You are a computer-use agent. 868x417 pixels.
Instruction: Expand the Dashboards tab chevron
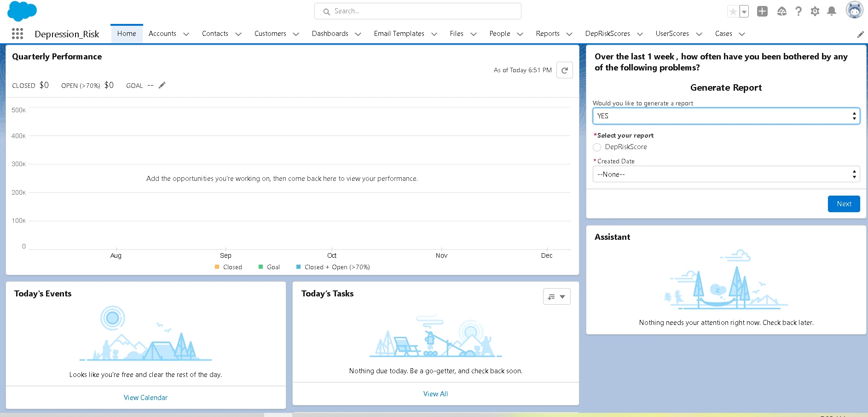[x=358, y=34]
